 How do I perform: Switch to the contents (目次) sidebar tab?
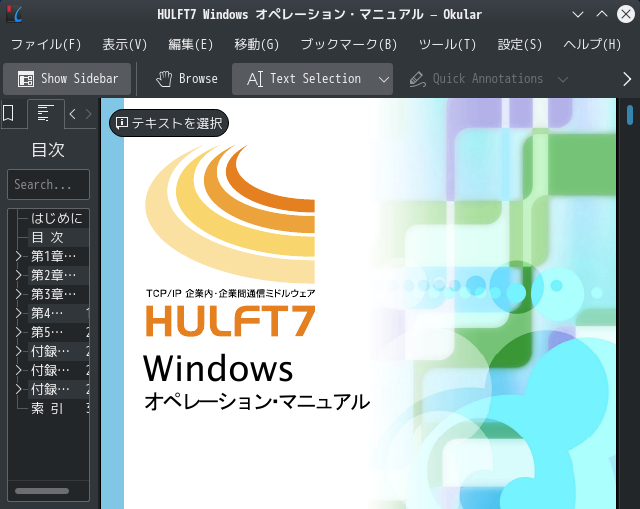45,113
